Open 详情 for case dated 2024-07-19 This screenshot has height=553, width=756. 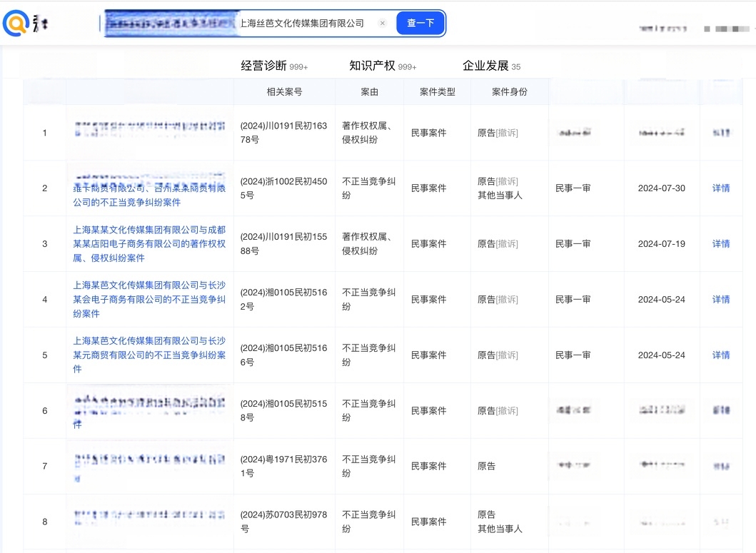click(x=721, y=243)
